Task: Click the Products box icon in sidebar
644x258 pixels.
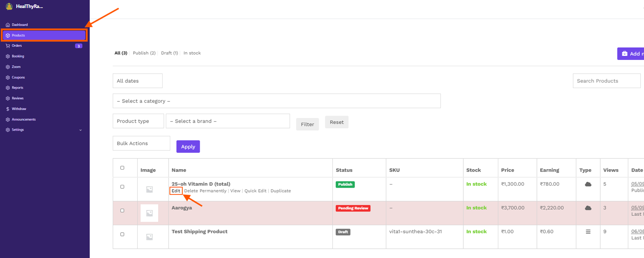Action: tap(8, 35)
